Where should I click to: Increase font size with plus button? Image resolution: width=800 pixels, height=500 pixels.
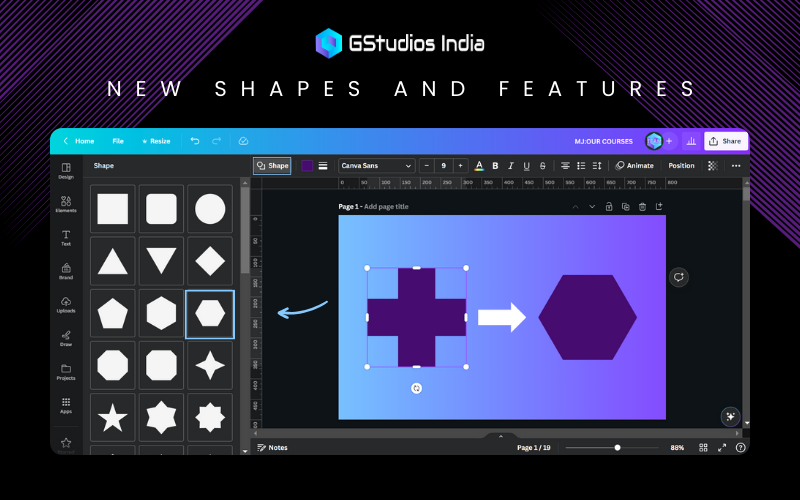tap(460, 166)
